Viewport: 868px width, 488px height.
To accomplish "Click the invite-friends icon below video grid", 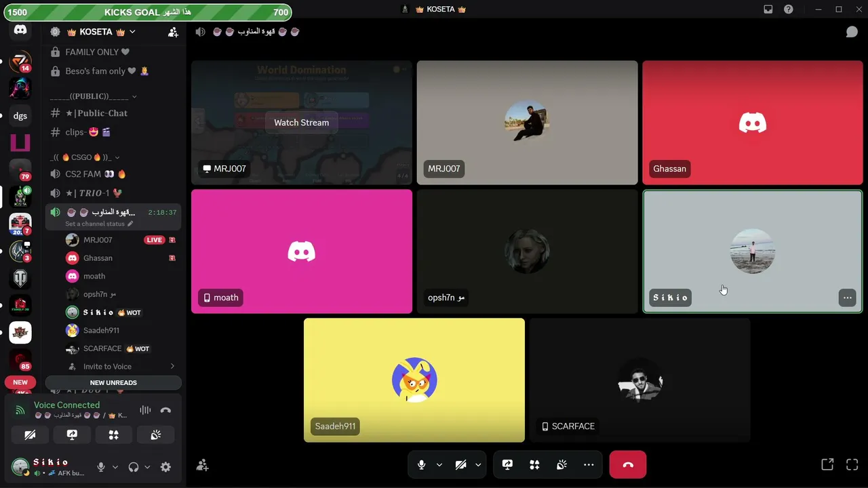I will point(202,465).
